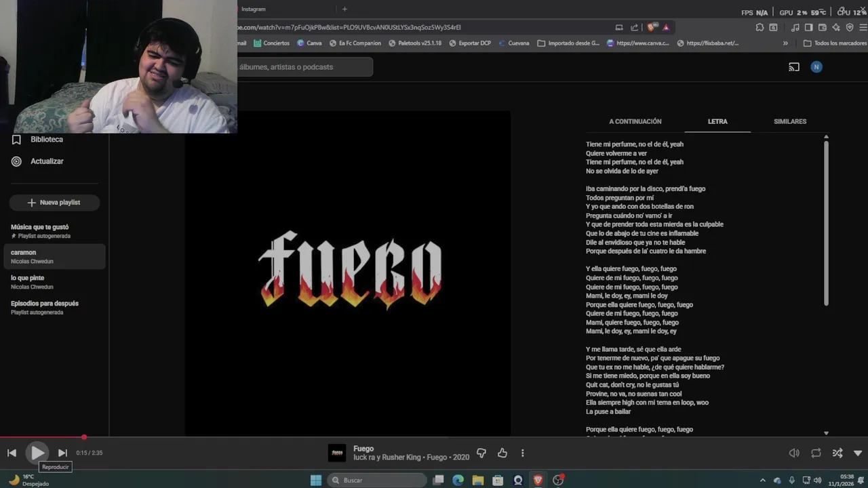Open the weather widget showing 16°C
The height and width of the screenshot is (488, 868).
(28, 480)
